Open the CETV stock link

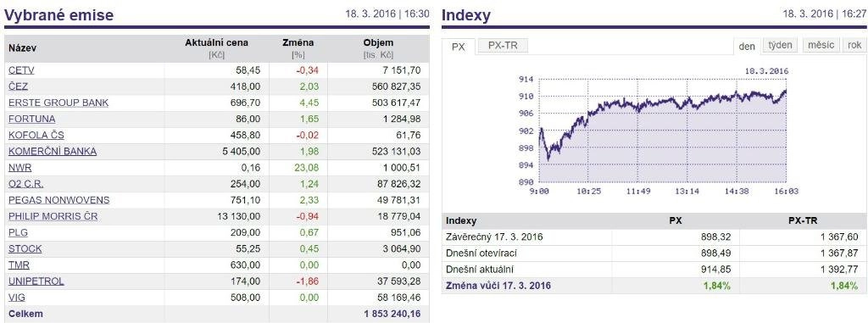[x=21, y=70]
